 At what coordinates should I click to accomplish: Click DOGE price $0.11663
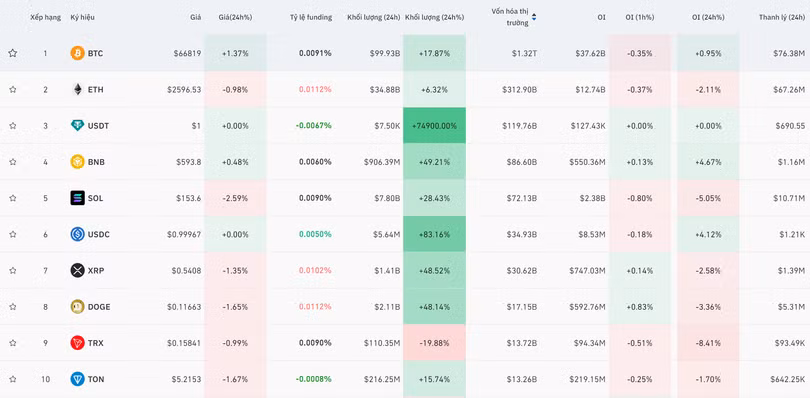184,307
